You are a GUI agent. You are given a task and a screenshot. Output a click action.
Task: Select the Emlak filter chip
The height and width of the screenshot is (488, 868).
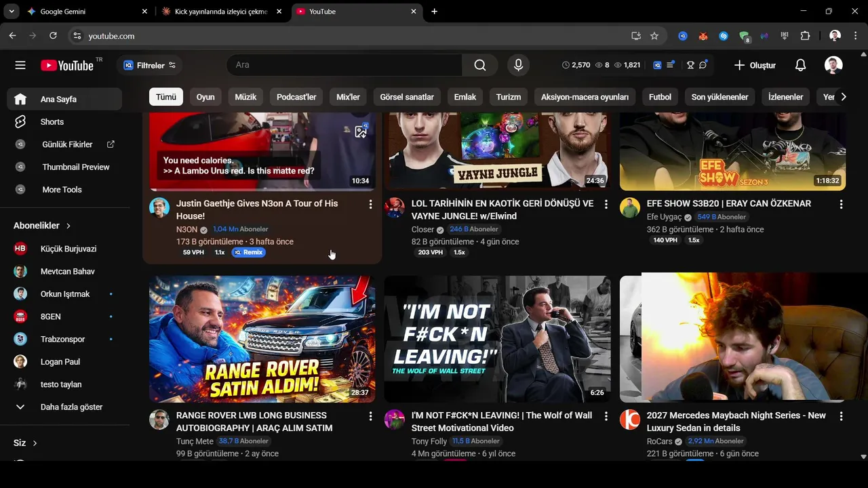tap(465, 97)
